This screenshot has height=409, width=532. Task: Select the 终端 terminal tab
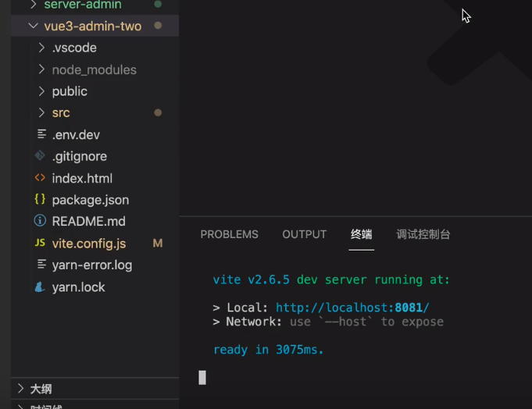click(362, 234)
